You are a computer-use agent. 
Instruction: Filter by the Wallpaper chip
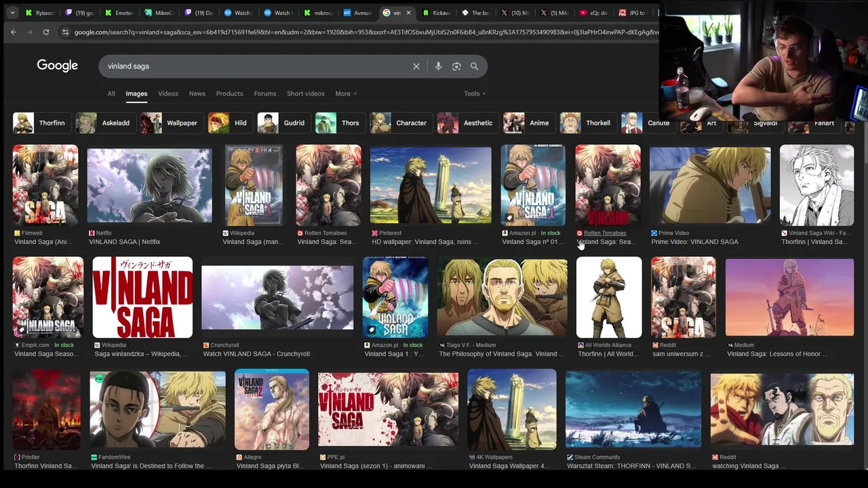click(170, 123)
